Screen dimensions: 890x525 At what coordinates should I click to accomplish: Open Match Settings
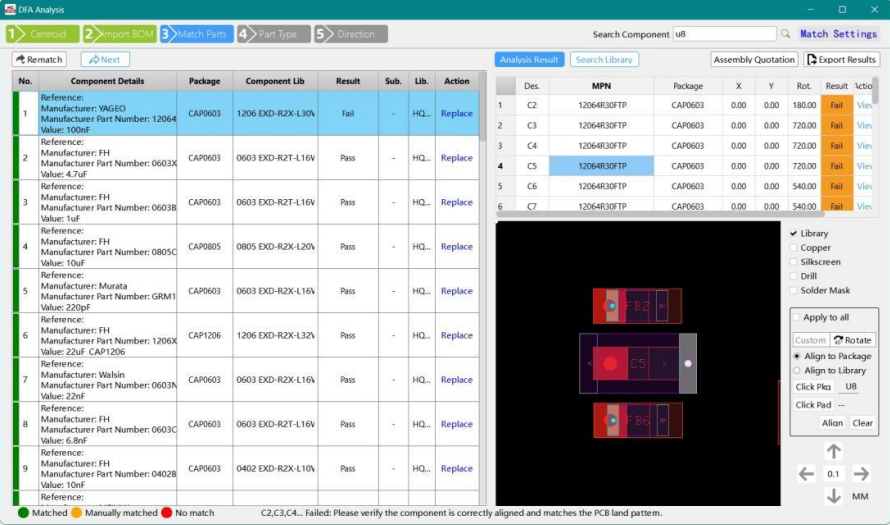click(x=838, y=34)
